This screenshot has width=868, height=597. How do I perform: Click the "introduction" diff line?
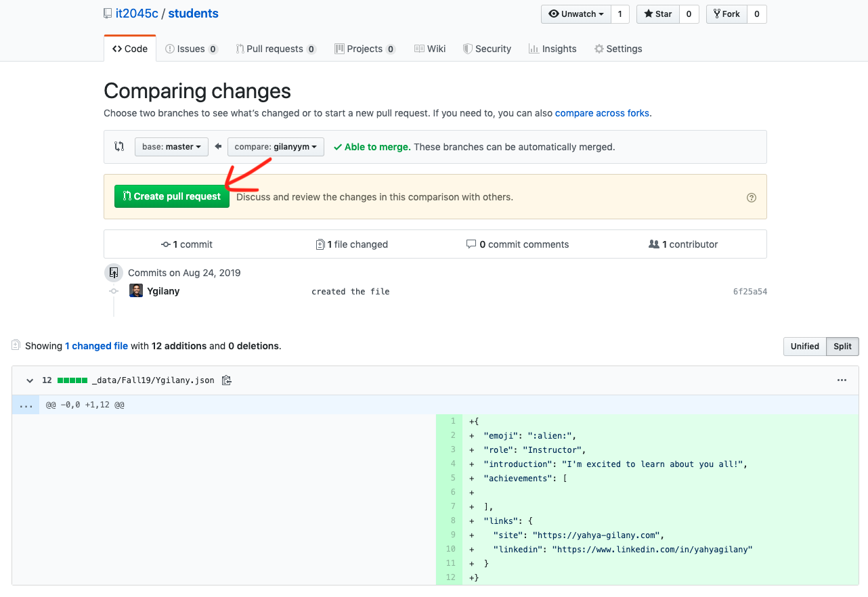click(660, 464)
